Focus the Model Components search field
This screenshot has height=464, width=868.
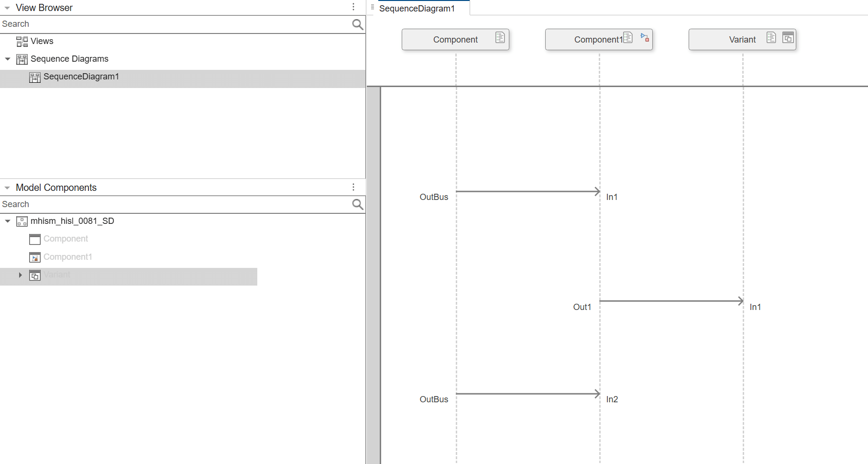click(176, 205)
